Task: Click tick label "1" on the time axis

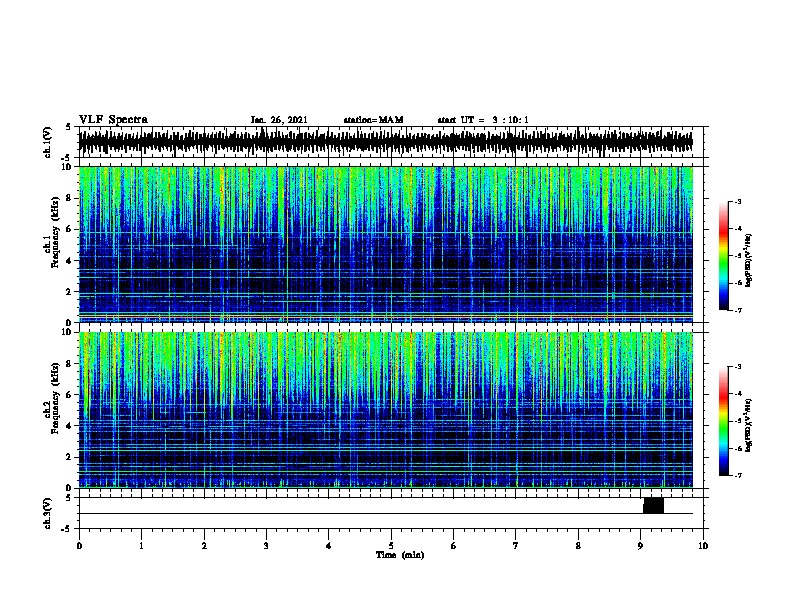Action: [x=141, y=546]
